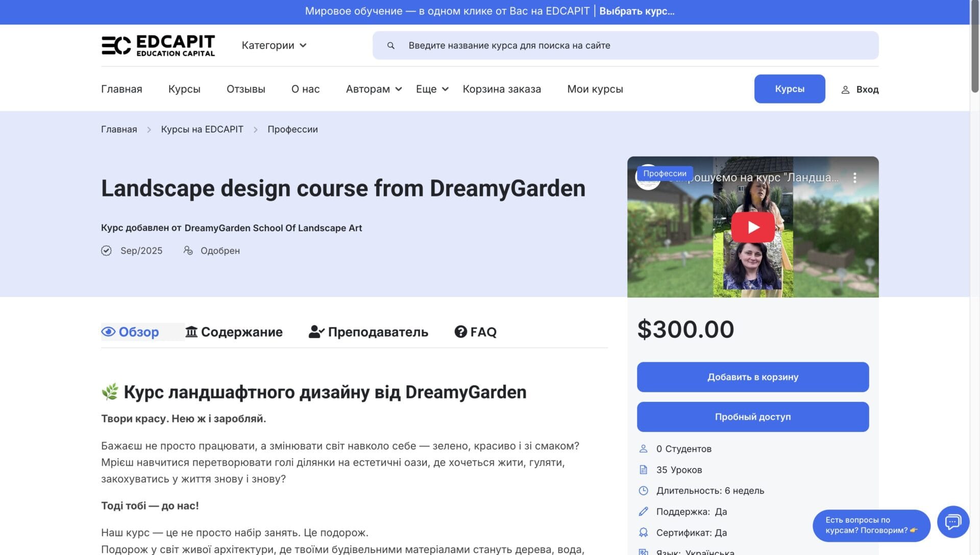Click the Есть вопросы по курсам chat prompt
This screenshot has height=555, width=980.
871,525
